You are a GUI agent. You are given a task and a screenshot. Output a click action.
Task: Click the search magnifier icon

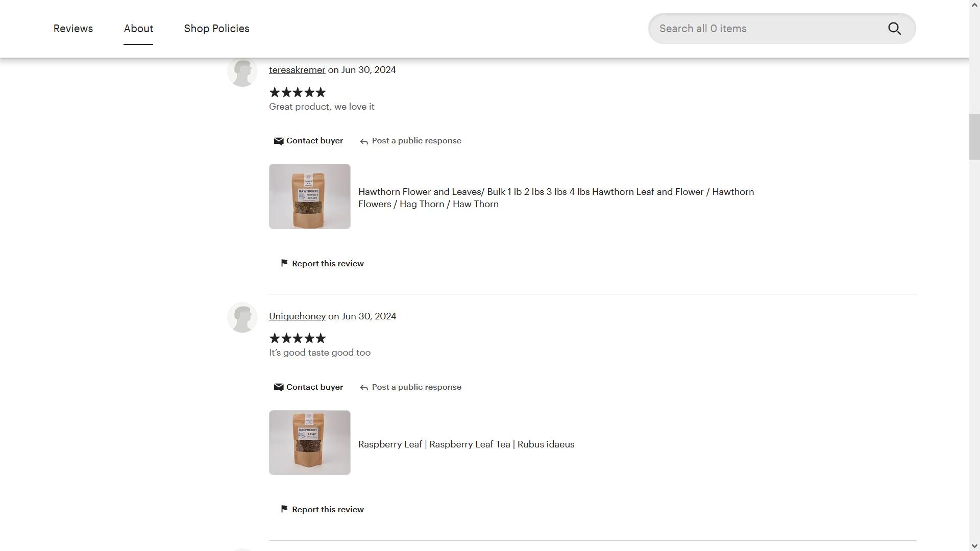[894, 29]
